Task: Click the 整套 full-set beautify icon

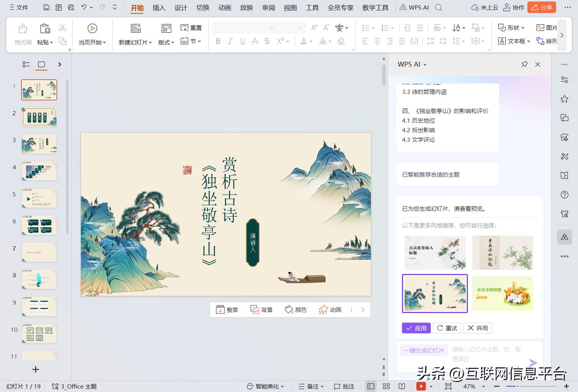Action: click(x=227, y=309)
